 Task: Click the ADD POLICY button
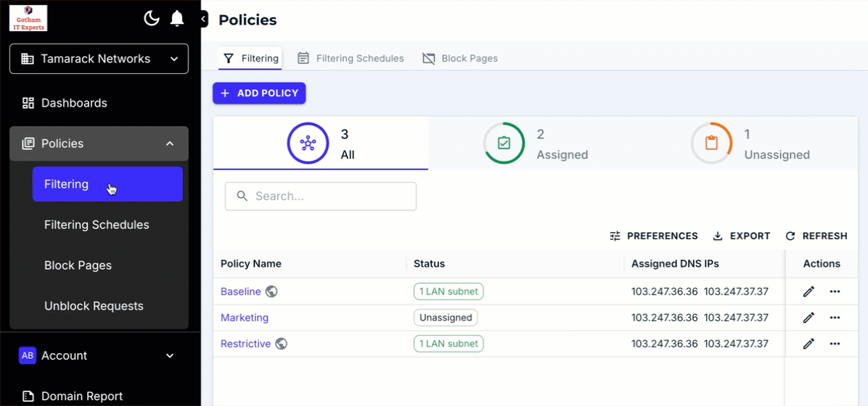(259, 93)
